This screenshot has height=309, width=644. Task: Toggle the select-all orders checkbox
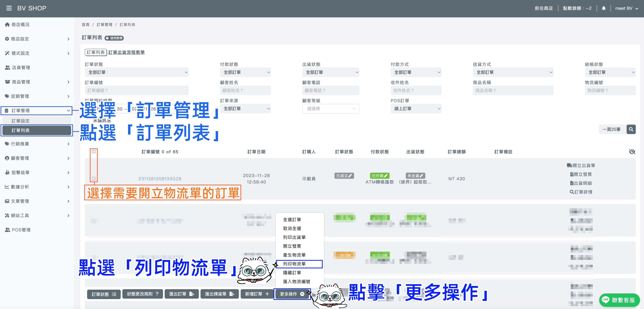(94, 151)
